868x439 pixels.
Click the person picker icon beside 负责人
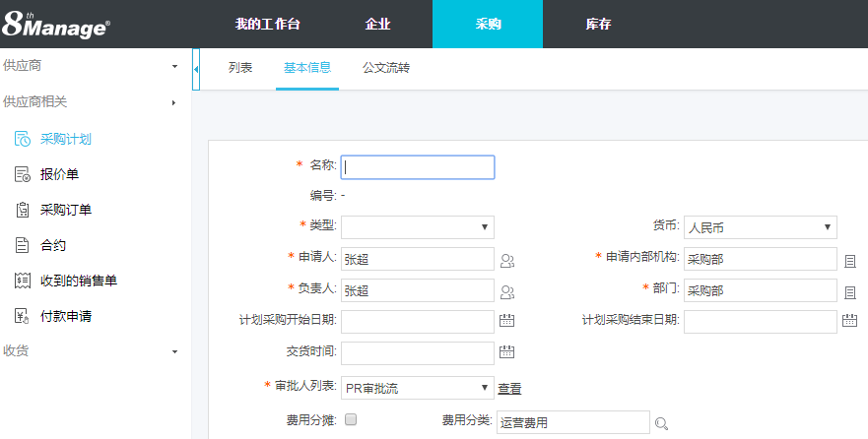point(507,292)
